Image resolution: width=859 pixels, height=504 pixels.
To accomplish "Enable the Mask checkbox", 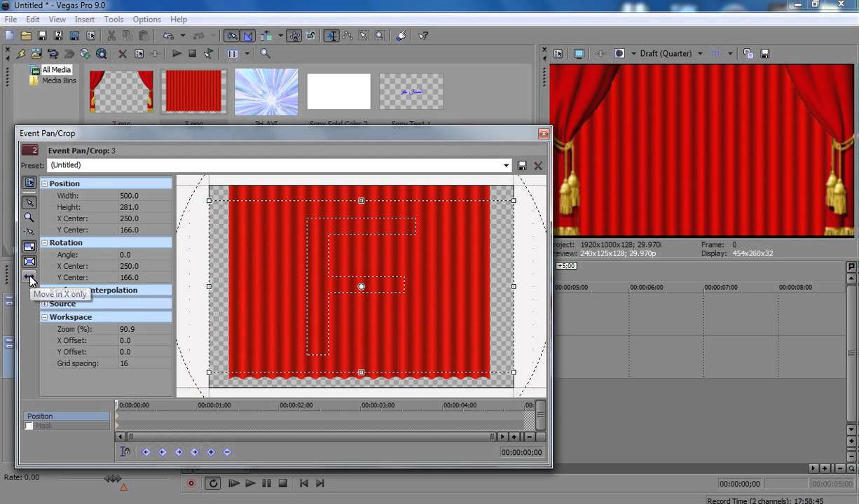I will pyautogui.click(x=29, y=426).
